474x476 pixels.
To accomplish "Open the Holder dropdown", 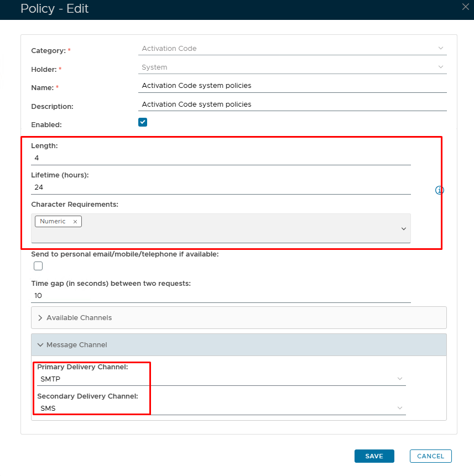I will [x=292, y=67].
